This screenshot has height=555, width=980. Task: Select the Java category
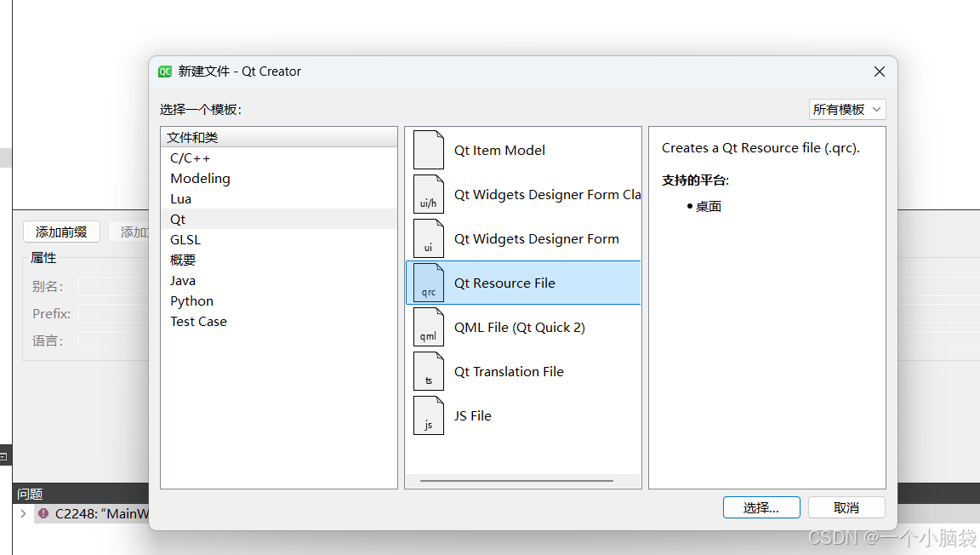coord(279,280)
